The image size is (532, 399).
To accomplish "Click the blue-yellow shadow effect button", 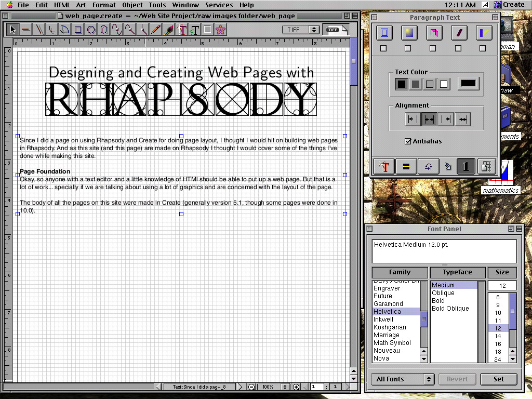I will [x=484, y=33].
